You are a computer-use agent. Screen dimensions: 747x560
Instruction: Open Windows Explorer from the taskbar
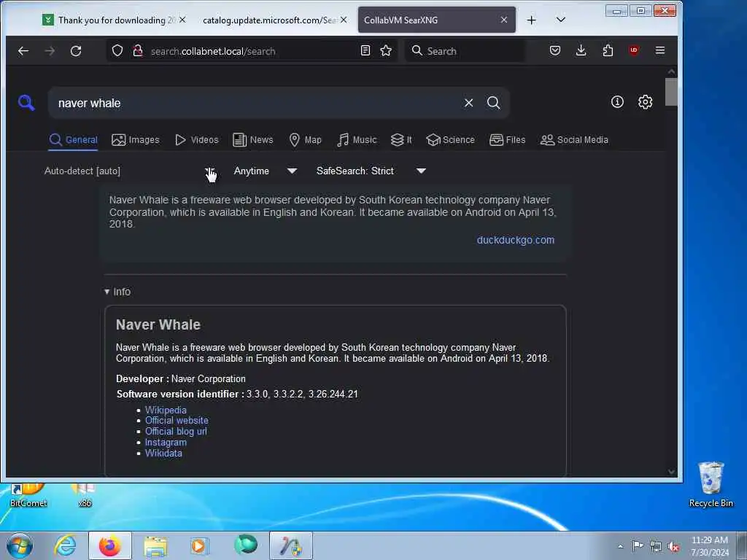(x=155, y=545)
